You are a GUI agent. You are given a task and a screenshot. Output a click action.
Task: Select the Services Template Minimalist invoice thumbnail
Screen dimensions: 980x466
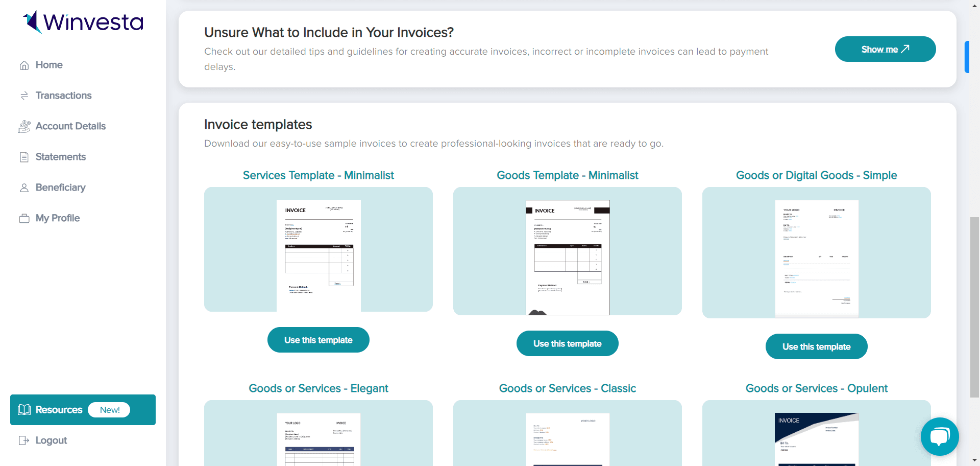[318, 250]
